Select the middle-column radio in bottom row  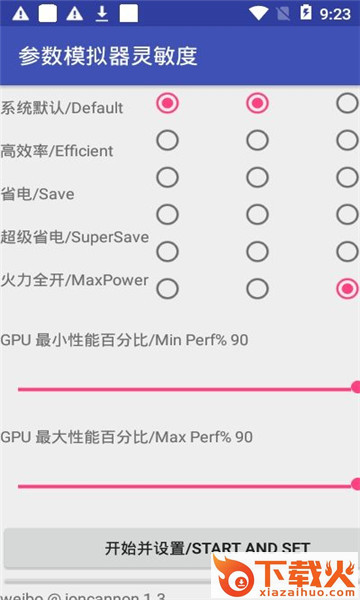pyautogui.click(x=257, y=289)
